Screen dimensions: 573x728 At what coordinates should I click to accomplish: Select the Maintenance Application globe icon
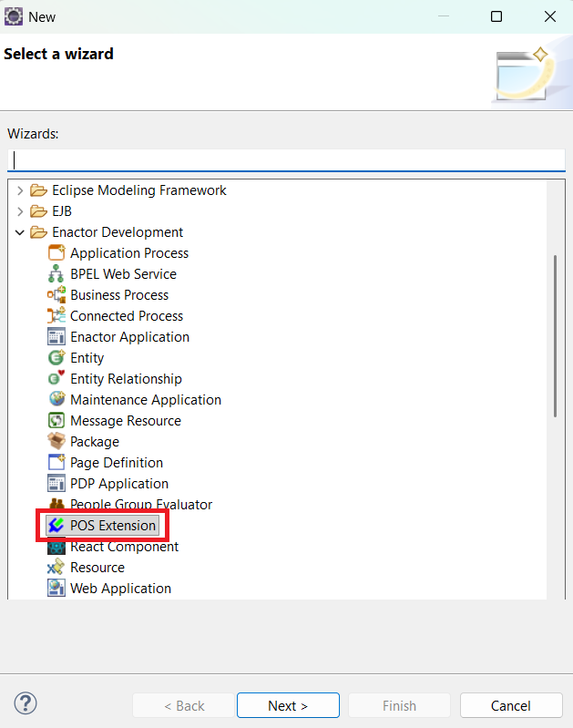coord(56,400)
